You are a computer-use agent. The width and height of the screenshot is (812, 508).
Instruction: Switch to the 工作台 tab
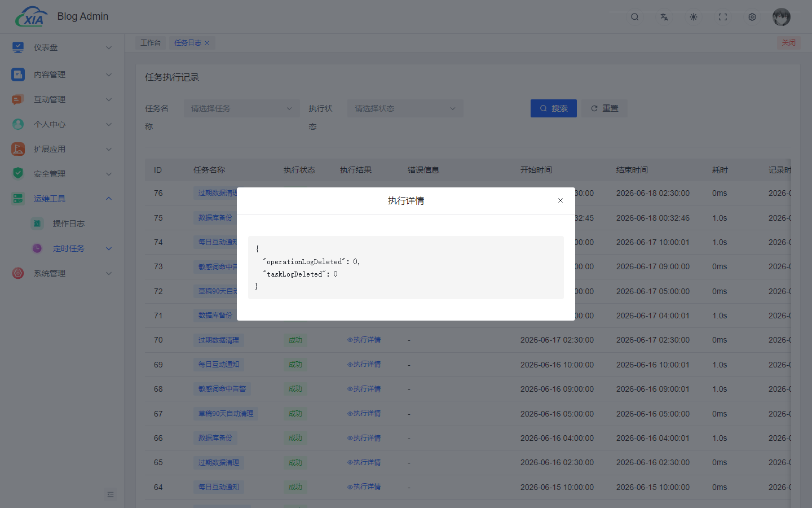151,43
